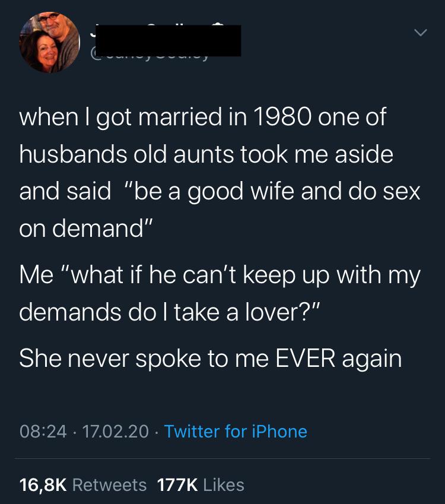This screenshot has height=504, width=445.
Task: Select the word Retweets beside 16,8K
Action: (x=110, y=485)
